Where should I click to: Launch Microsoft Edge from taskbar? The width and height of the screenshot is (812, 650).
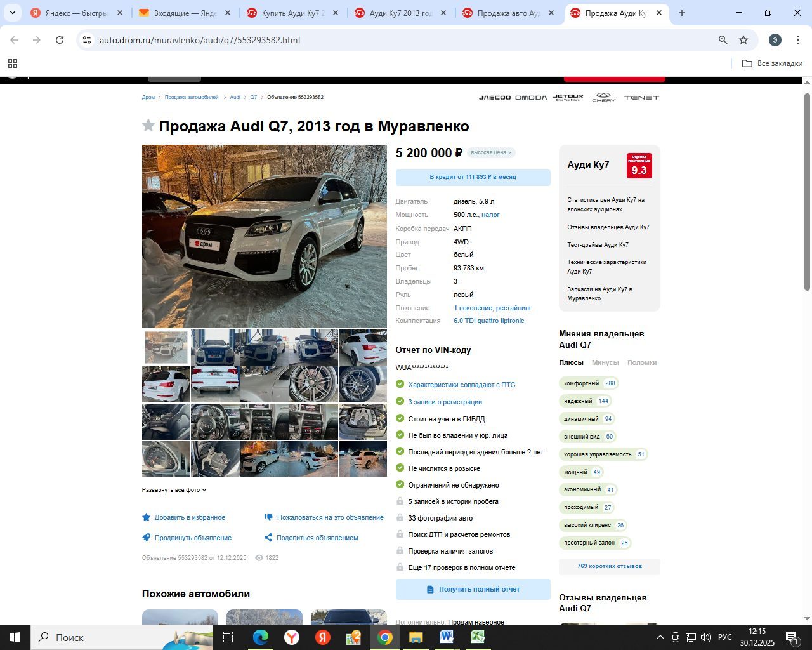[261, 637]
